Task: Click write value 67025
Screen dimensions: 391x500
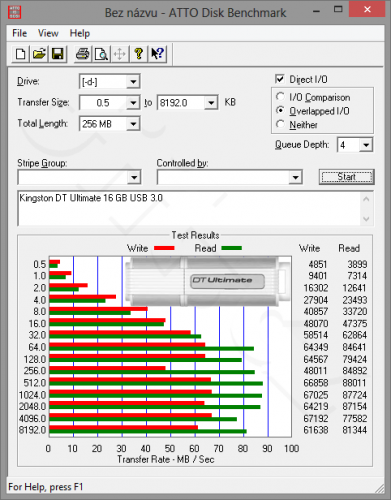Action: tap(315, 395)
